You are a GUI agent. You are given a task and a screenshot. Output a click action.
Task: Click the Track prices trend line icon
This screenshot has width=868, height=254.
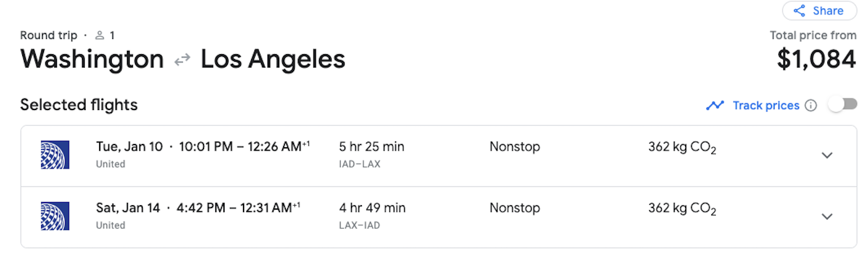point(715,105)
